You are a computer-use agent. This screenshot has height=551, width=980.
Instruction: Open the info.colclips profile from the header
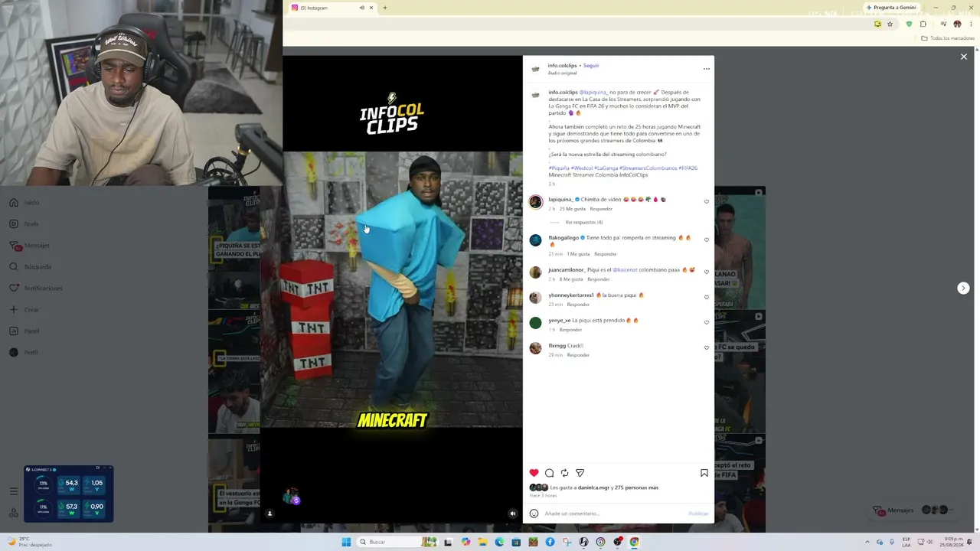562,66
